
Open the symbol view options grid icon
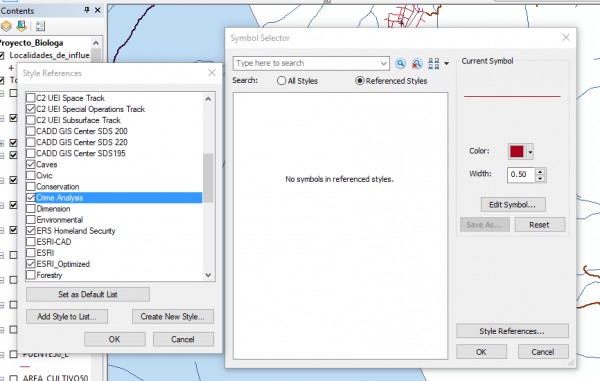coord(434,64)
